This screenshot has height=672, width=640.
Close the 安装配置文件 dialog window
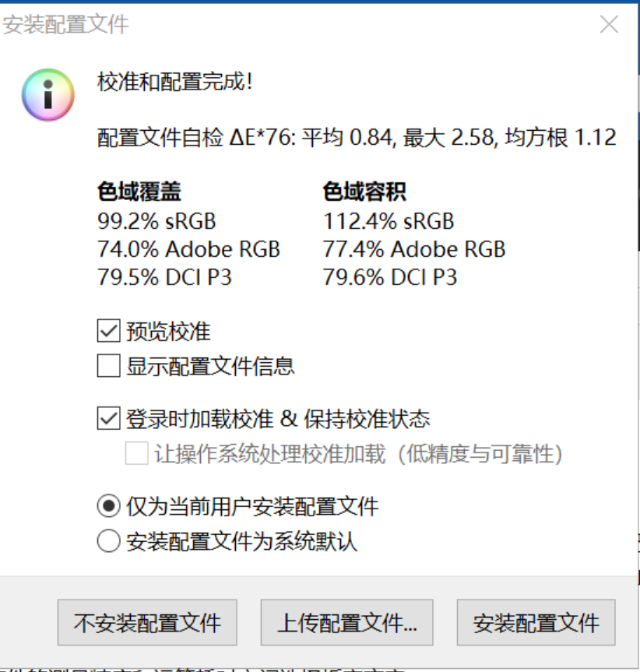pos(609,24)
